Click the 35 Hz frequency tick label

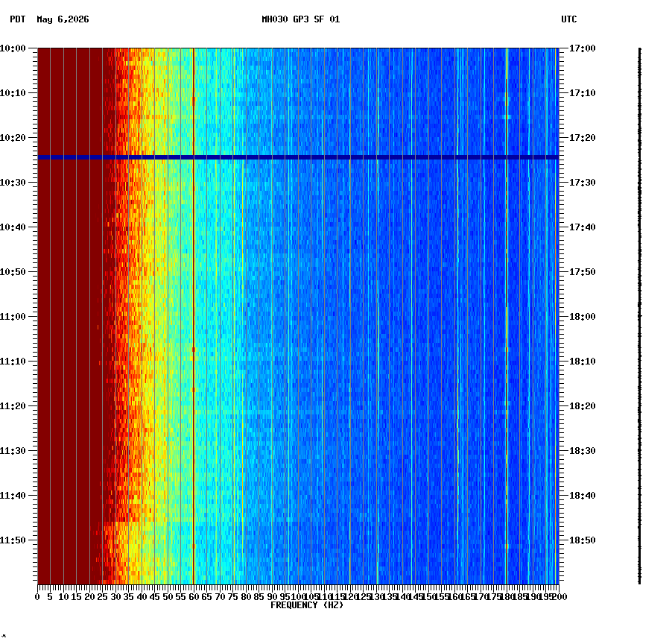pos(129,597)
